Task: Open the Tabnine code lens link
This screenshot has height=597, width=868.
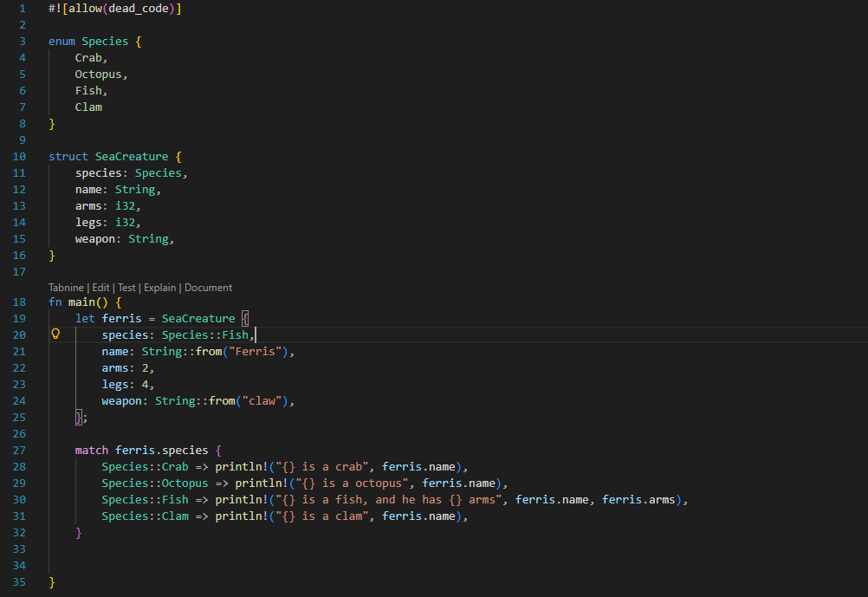Action: tap(66, 288)
